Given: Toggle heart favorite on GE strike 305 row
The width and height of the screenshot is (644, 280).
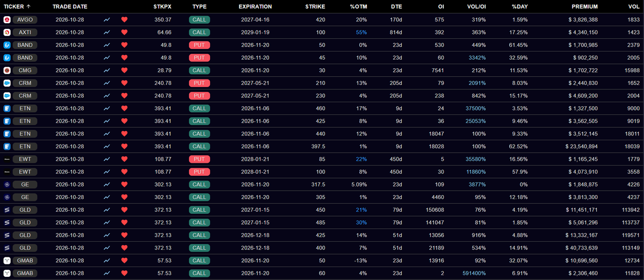Looking at the screenshot, I should (125, 197).
